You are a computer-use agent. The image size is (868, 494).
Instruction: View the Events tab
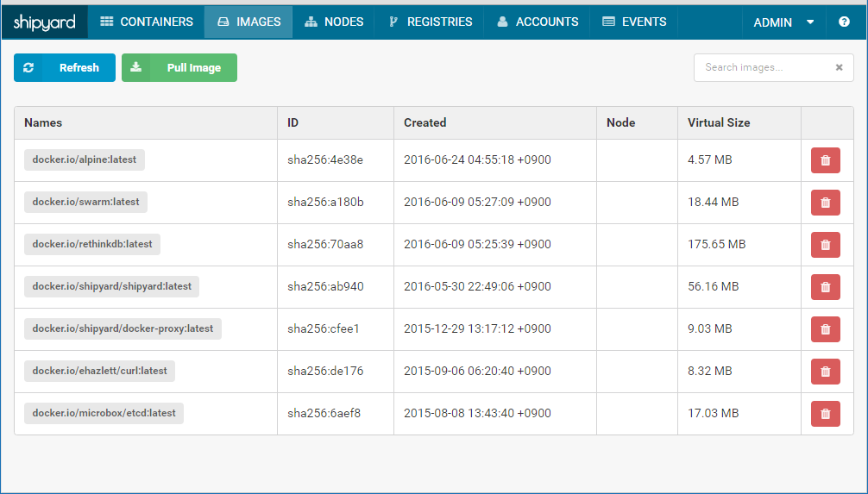point(634,22)
